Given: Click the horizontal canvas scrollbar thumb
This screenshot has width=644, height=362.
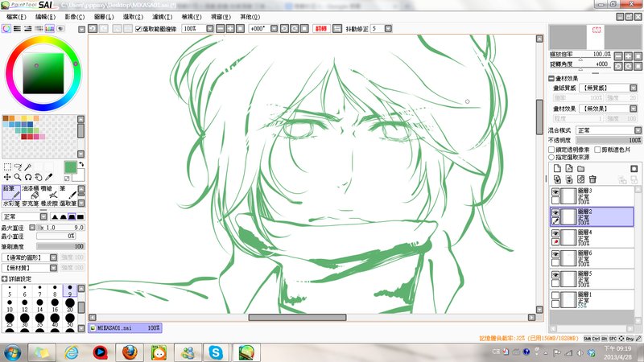Looking at the screenshot, I should point(297,317).
